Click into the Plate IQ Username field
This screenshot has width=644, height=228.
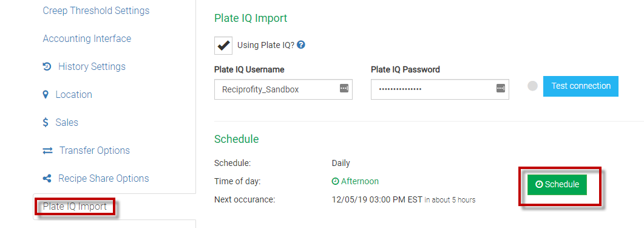tap(283, 89)
